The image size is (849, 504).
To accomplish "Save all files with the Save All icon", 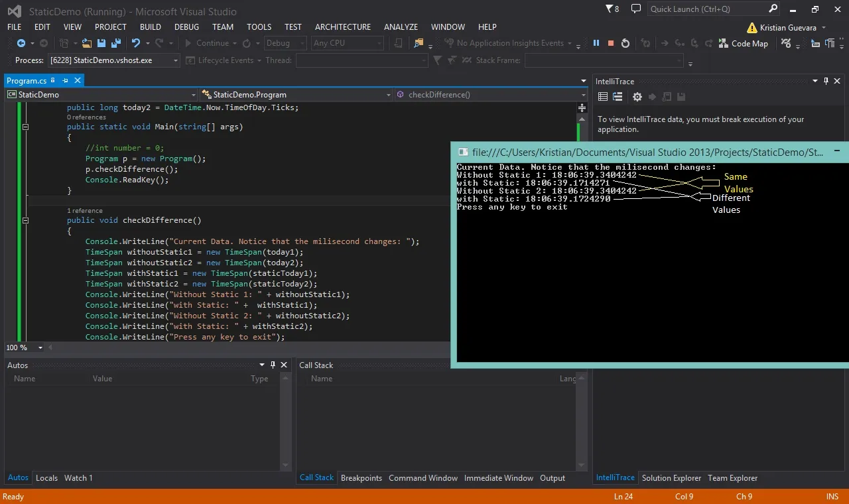I will pos(117,43).
